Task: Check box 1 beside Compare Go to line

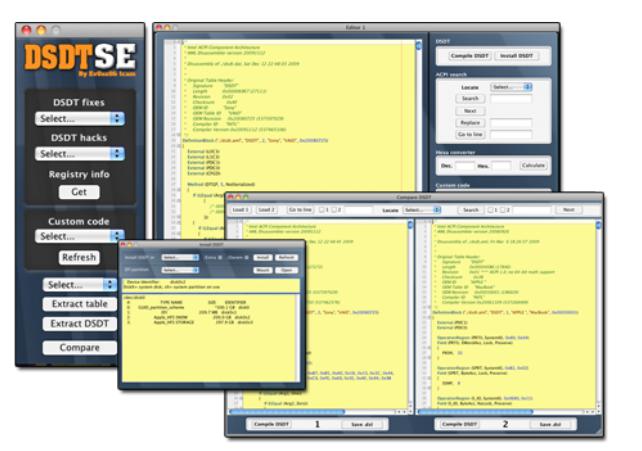Action: pos(322,210)
